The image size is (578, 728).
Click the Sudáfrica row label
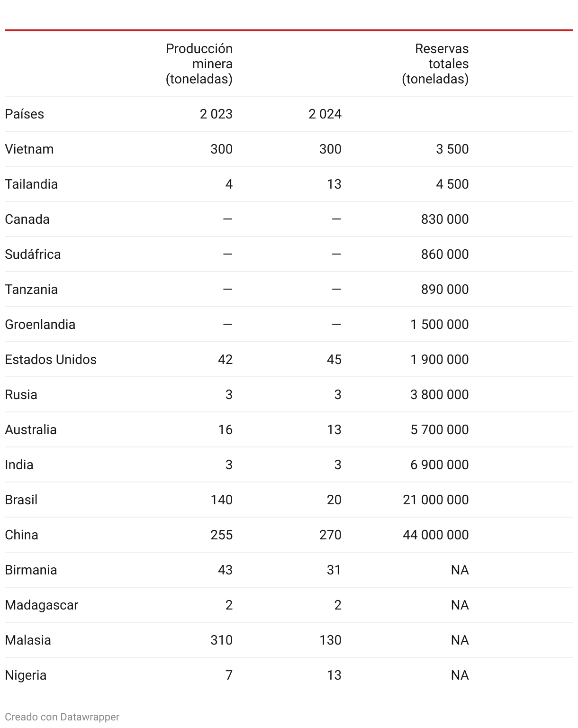tap(33, 254)
